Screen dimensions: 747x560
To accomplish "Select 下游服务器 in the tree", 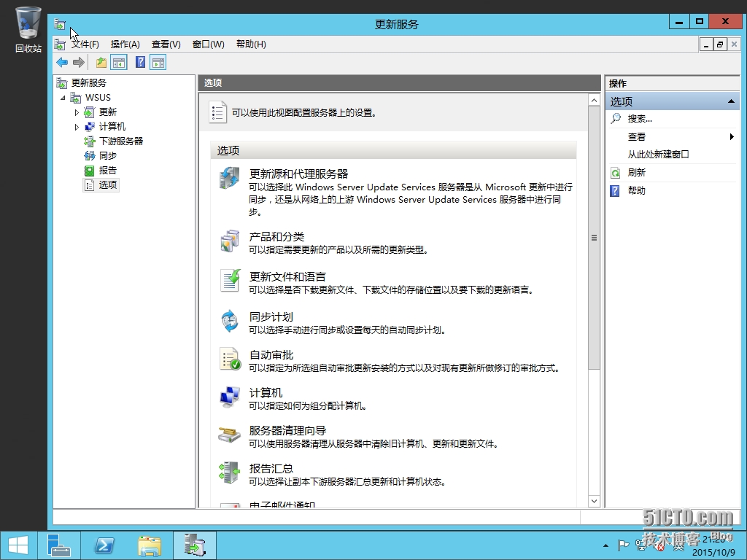I will [121, 141].
